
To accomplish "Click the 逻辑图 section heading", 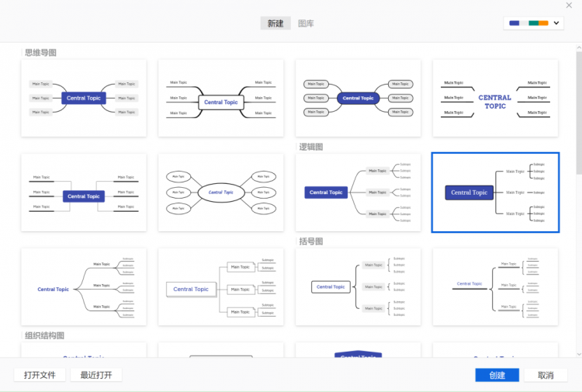I will [311, 147].
